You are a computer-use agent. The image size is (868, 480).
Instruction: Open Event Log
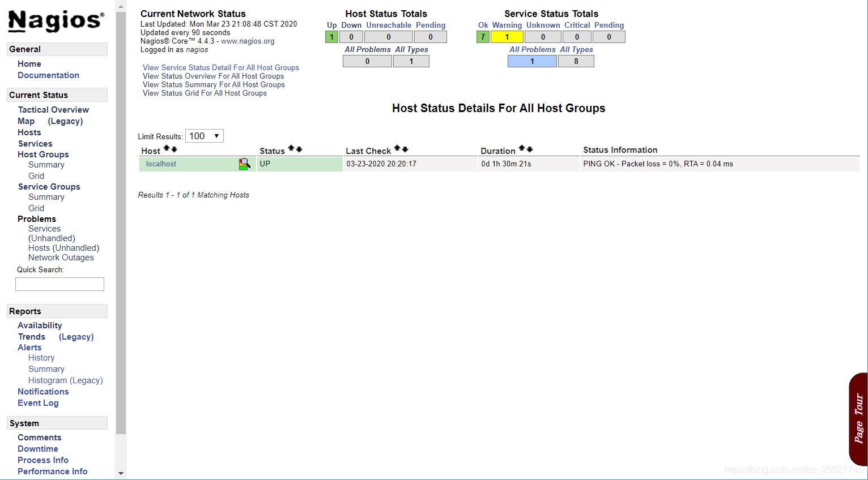tap(38, 403)
